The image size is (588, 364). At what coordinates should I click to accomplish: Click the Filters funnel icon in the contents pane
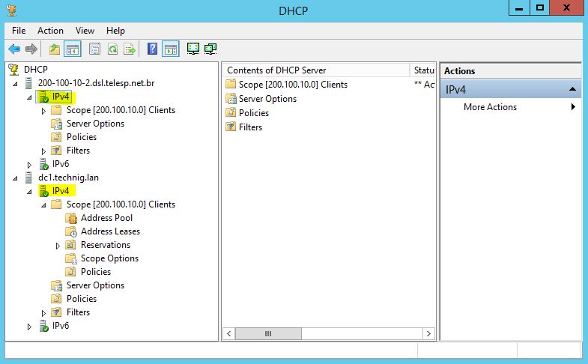pyautogui.click(x=231, y=127)
